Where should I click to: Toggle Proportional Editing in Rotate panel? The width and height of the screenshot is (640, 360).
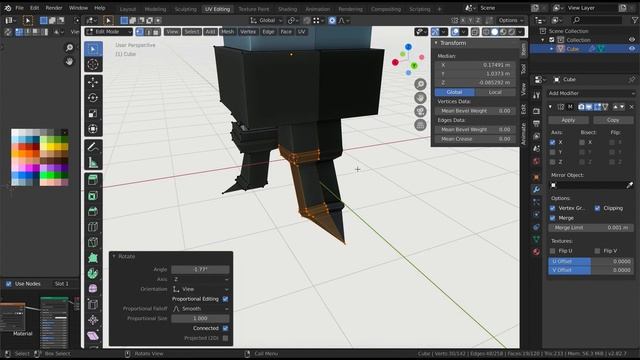click(225, 299)
